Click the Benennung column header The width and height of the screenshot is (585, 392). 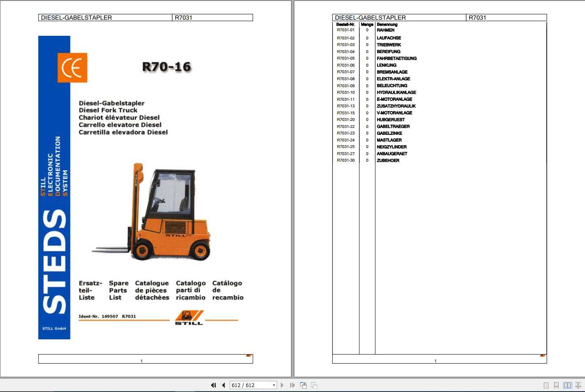point(387,24)
